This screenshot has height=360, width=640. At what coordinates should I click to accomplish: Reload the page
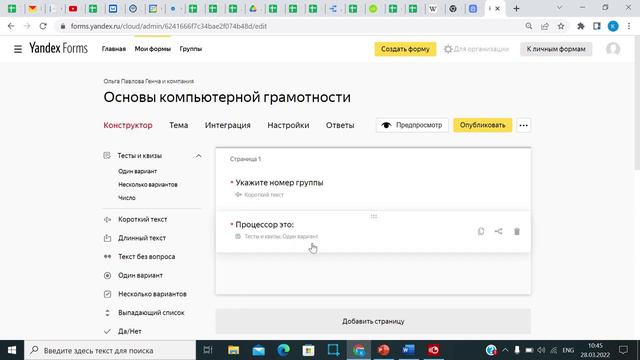(43, 26)
